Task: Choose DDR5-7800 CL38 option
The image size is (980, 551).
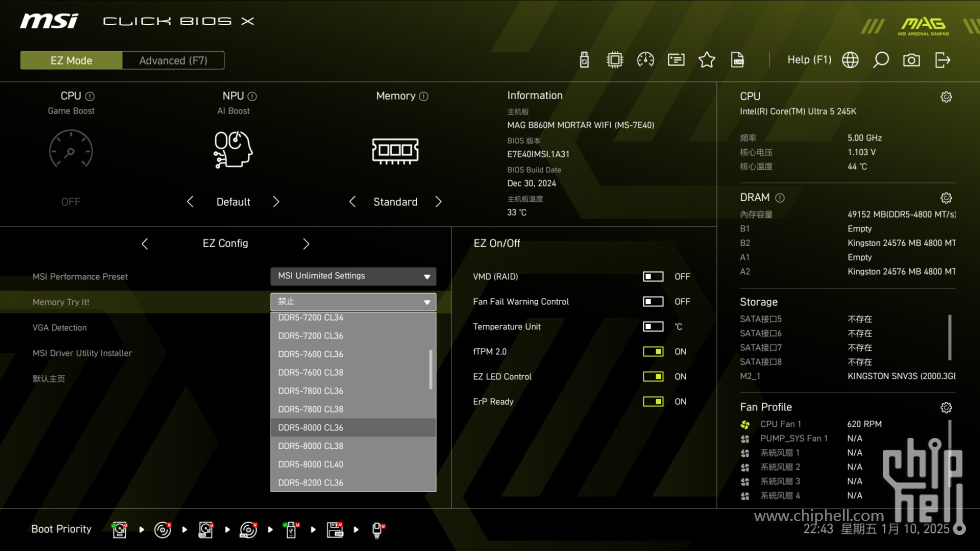Action: [353, 410]
